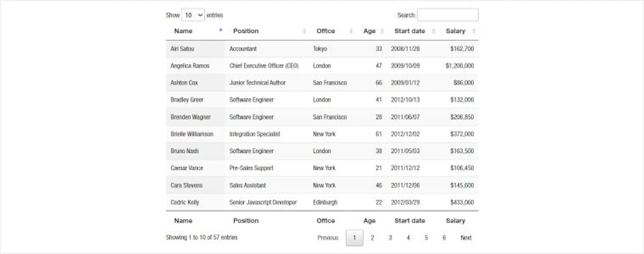Sort table by Start date column header

pos(410,31)
